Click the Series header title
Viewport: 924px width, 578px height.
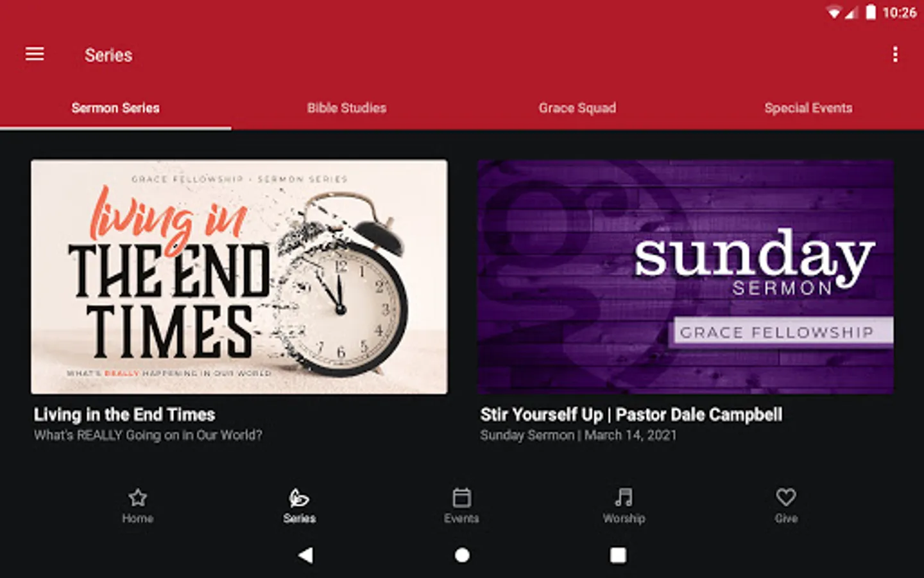pyautogui.click(x=108, y=55)
